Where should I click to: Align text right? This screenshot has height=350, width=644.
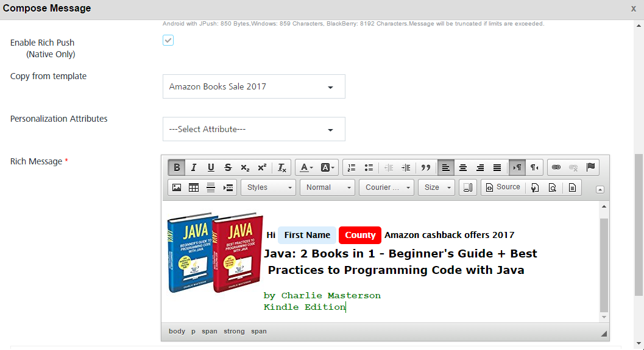pyautogui.click(x=479, y=167)
